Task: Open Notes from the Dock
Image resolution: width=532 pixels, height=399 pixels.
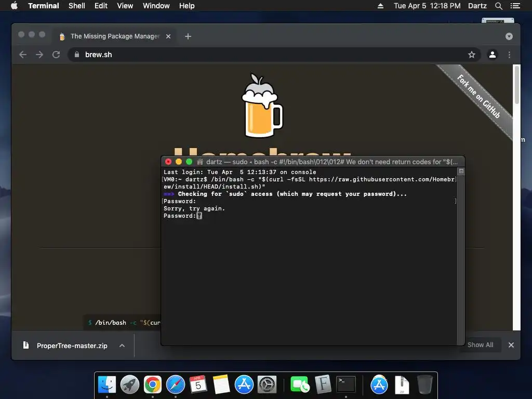Action: pyautogui.click(x=221, y=384)
